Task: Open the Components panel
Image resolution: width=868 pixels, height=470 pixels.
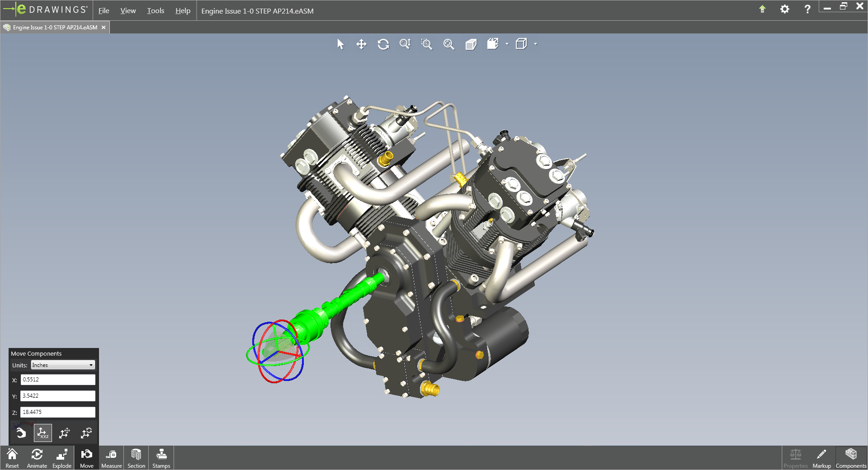Action: click(x=851, y=458)
